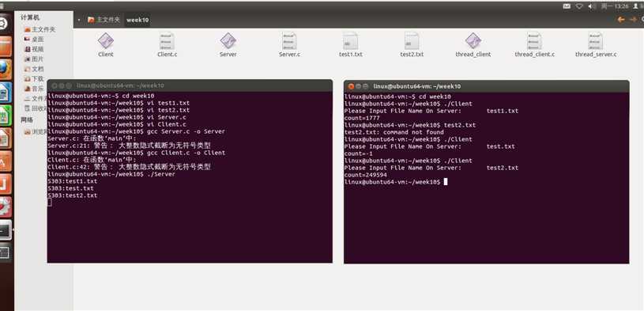Open 图片 in the sidebar
This screenshot has height=311, width=644.
tap(34, 59)
